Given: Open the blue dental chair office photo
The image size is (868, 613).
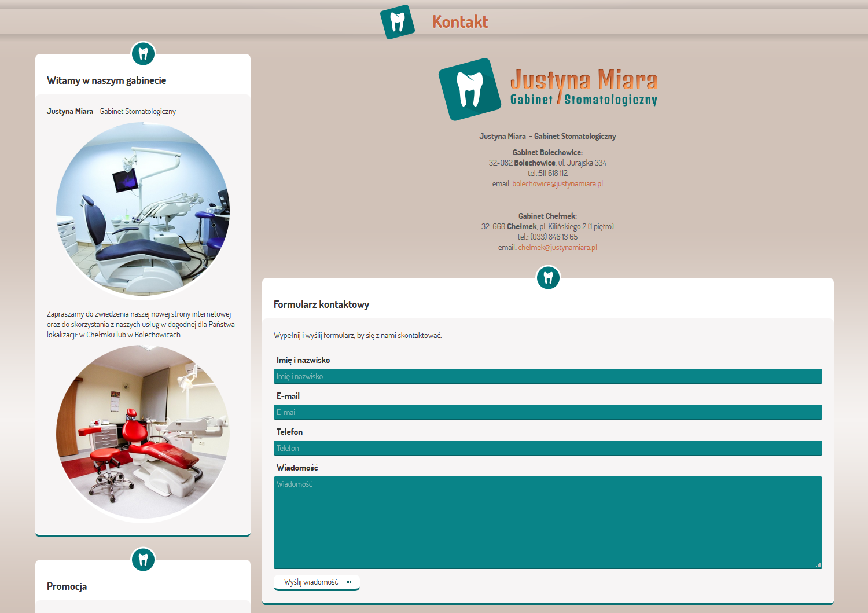Looking at the screenshot, I should click(143, 210).
